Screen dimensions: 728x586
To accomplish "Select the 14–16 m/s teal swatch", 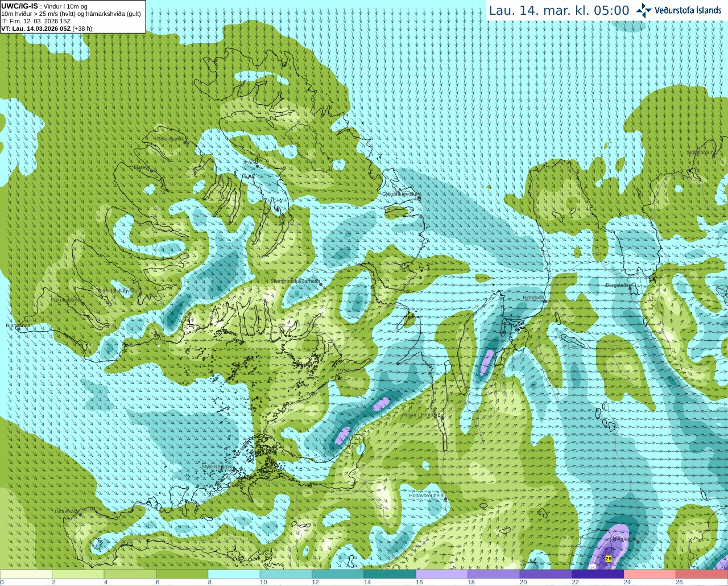I will coord(390,573).
